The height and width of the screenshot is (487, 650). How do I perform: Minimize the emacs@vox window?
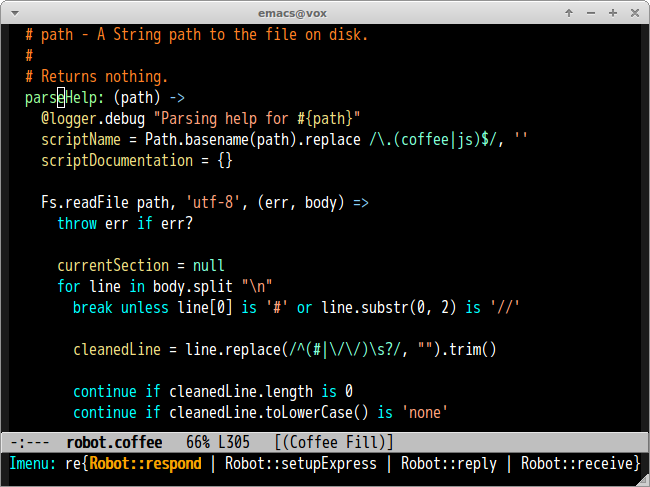pyautogui.click(x=591, y=13)
